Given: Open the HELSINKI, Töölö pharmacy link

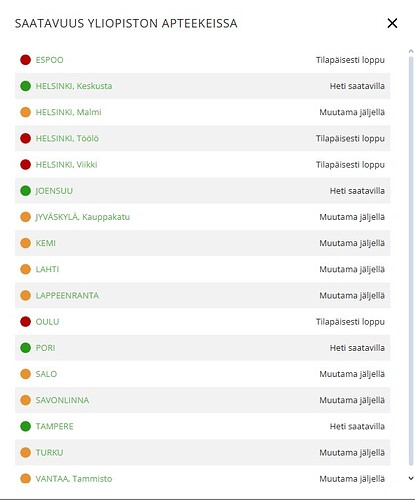Looking at the screenshot, I should tap(67, 138).
